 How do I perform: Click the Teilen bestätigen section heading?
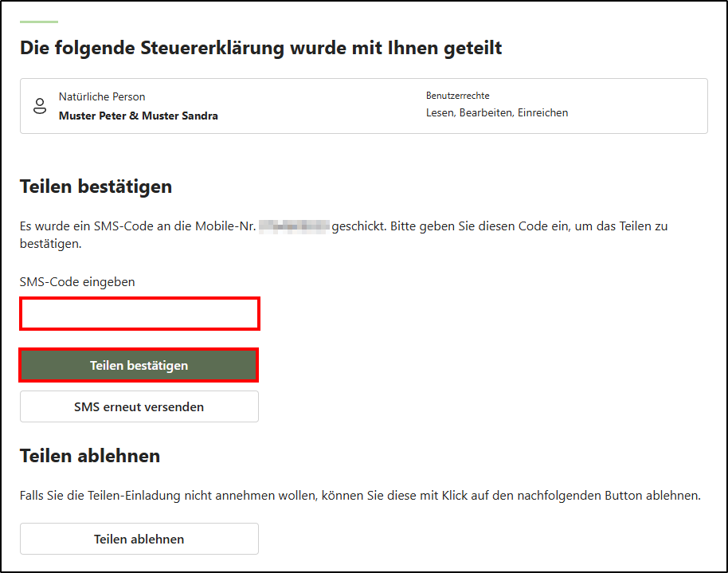click(96, 186)
